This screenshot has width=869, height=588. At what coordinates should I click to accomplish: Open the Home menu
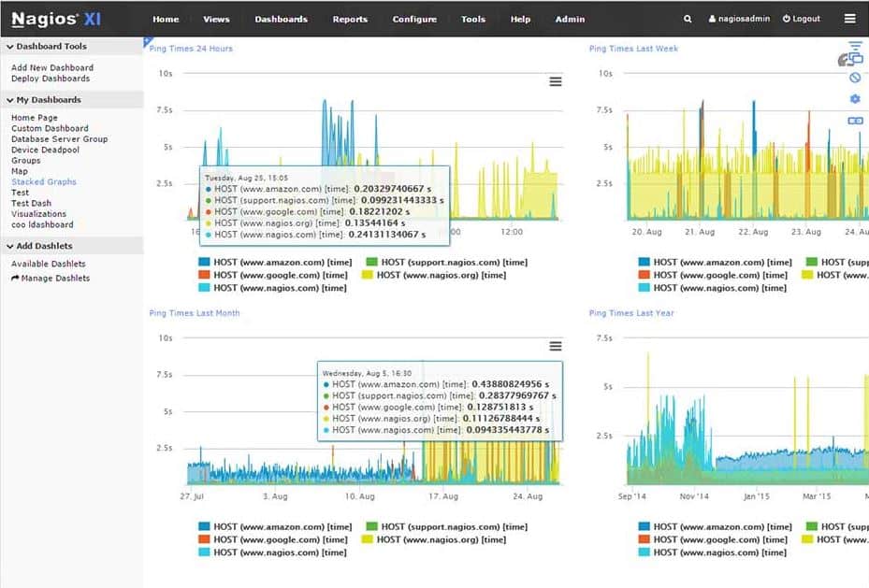pos(166,19)
